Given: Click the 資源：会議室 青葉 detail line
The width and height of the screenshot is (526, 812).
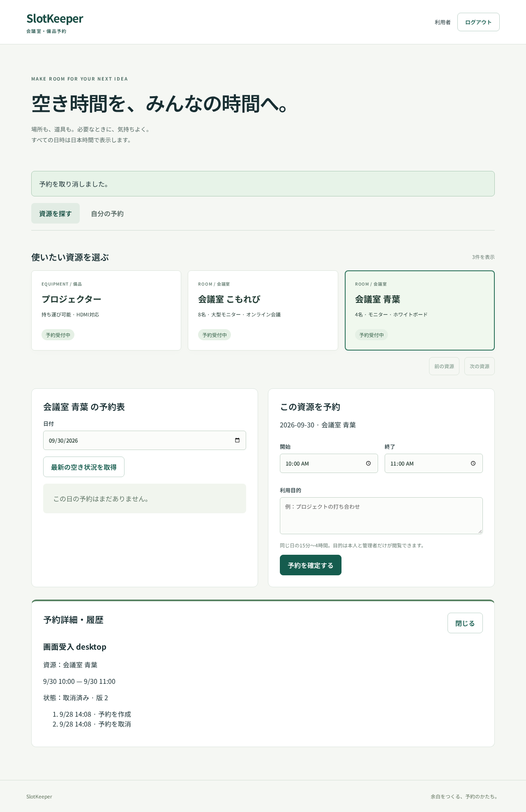Looking at the screenshot, I should coord(70,665).
